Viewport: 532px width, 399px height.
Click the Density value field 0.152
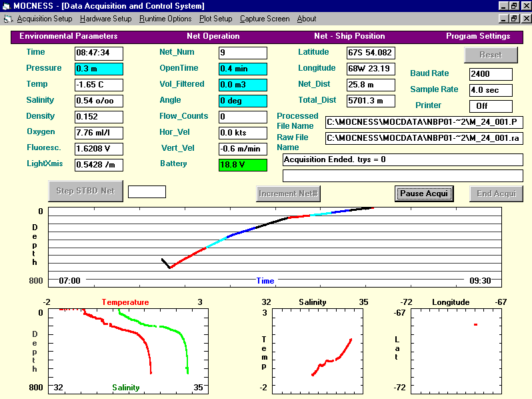(99, 117)
